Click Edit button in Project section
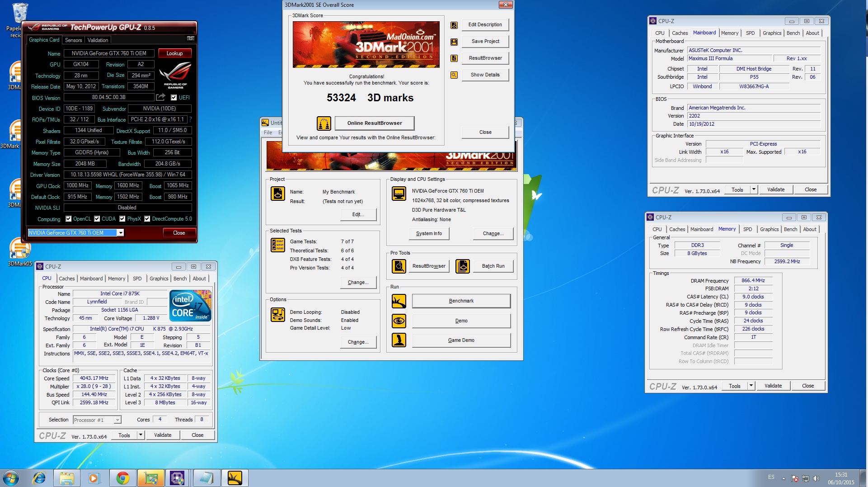The height and width of the screenshot is (487, 868). pyautogui.click(x=358, y=214)
